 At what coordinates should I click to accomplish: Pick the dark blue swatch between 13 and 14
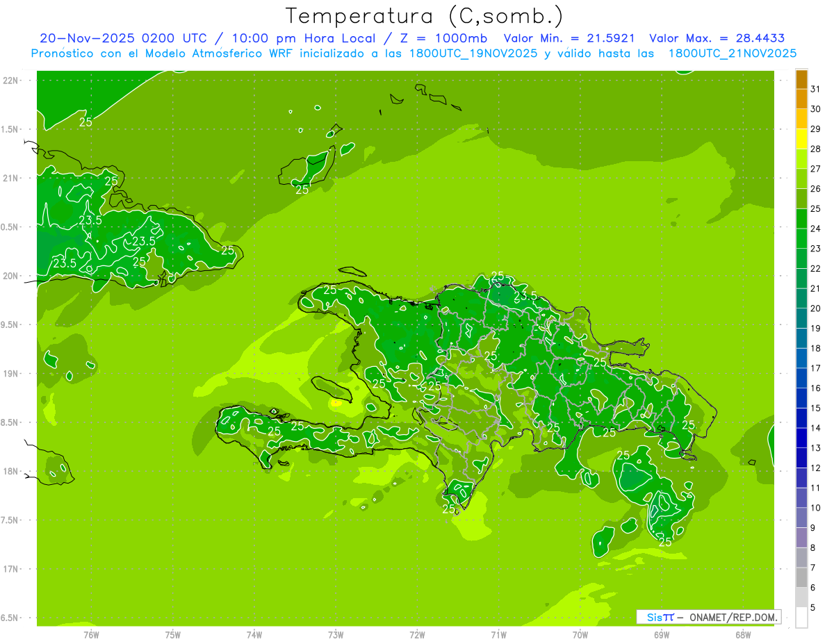coord(801,438)
